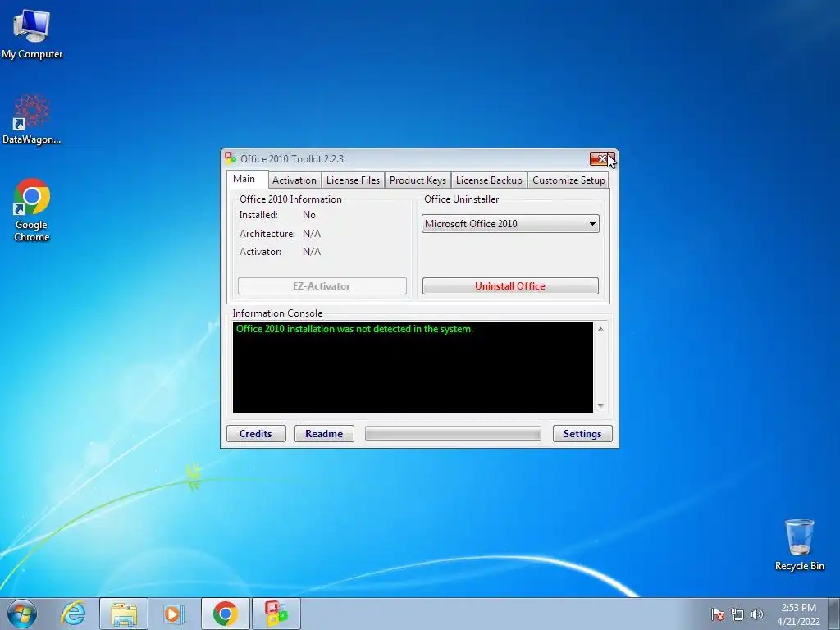This screenshot has width=840, height=630.
Task: Click the grayed-out EZ-Activator button
Action: (x=322, y=286)
